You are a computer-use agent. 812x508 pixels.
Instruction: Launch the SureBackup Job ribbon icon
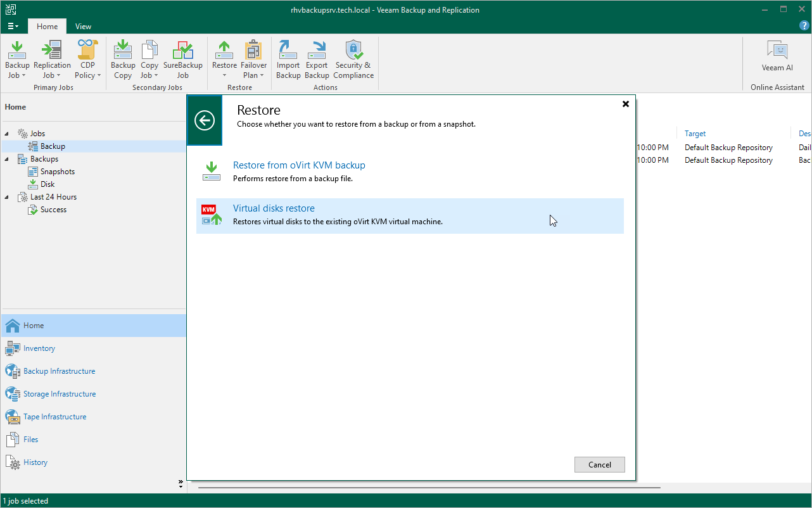point(183,60)
